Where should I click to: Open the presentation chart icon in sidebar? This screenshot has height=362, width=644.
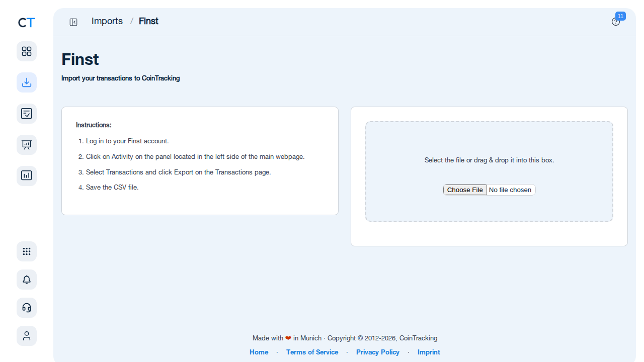click(x=27, y=145)
